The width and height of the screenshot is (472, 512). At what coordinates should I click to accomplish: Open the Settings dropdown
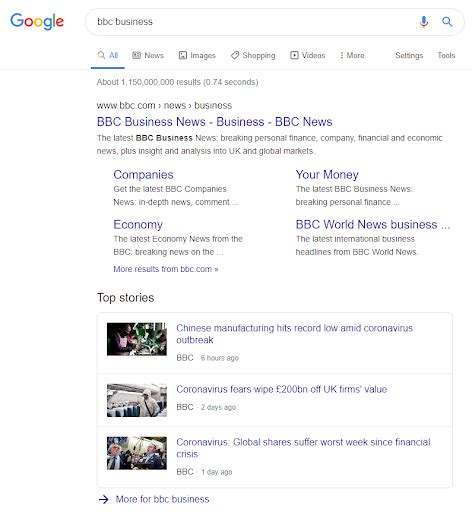(409, 55)
